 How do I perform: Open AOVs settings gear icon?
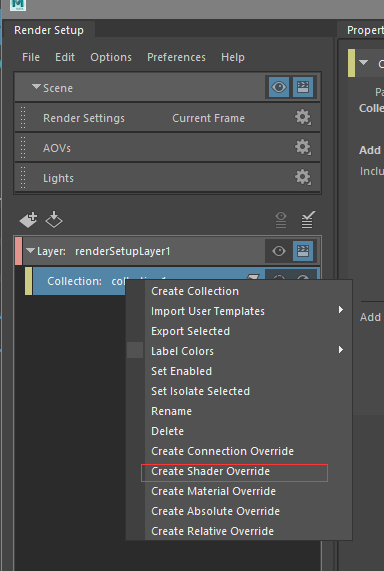click(x=303, y=147)
